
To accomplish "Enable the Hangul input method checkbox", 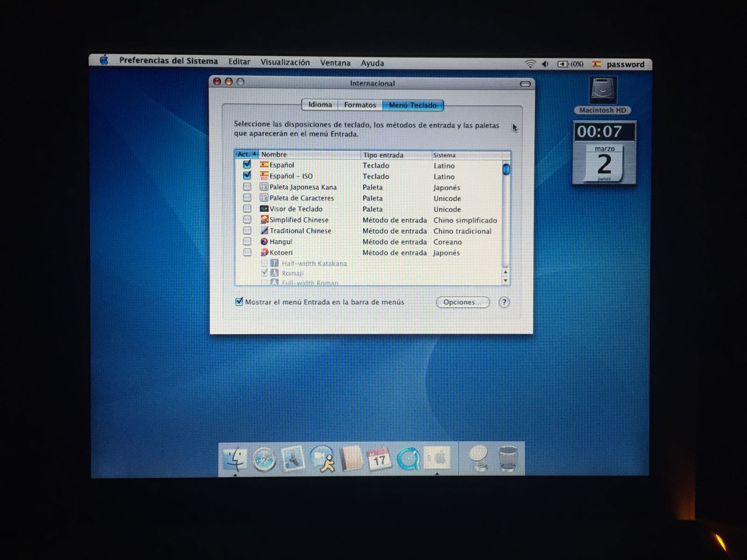I will click(x=247, y=241).
